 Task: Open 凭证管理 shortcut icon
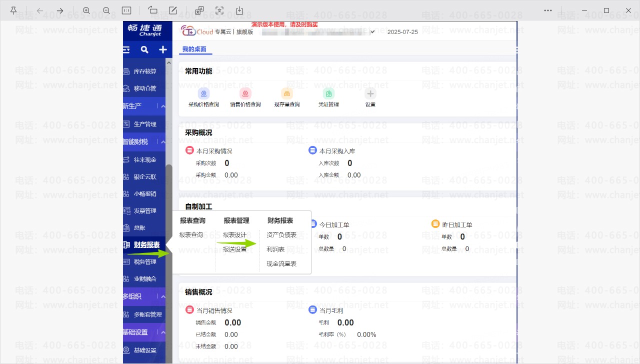pos(328,93)
